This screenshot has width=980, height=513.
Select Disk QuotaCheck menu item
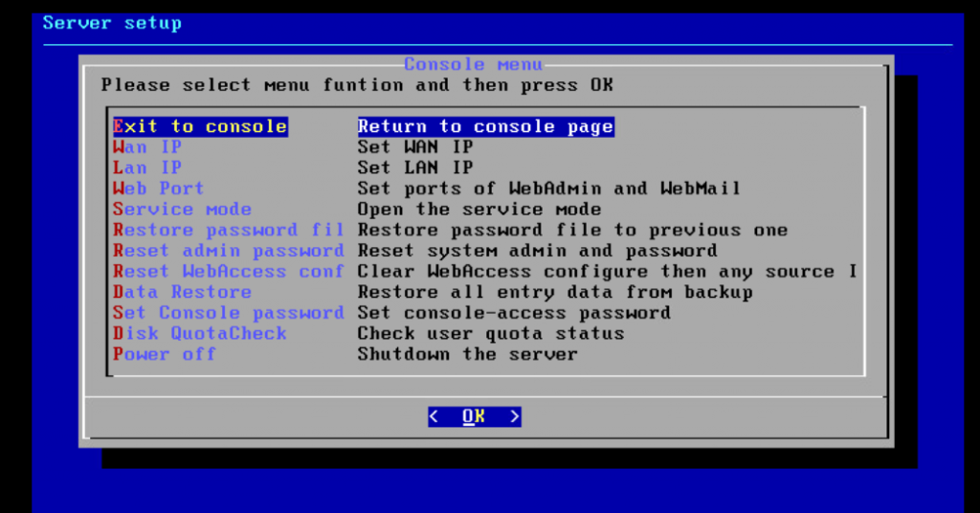coord(200,333)
